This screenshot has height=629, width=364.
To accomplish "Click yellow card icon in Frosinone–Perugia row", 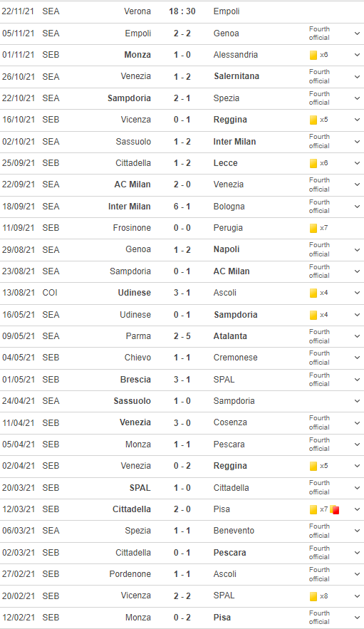I will pyautogui.click(x=313, y=228).
